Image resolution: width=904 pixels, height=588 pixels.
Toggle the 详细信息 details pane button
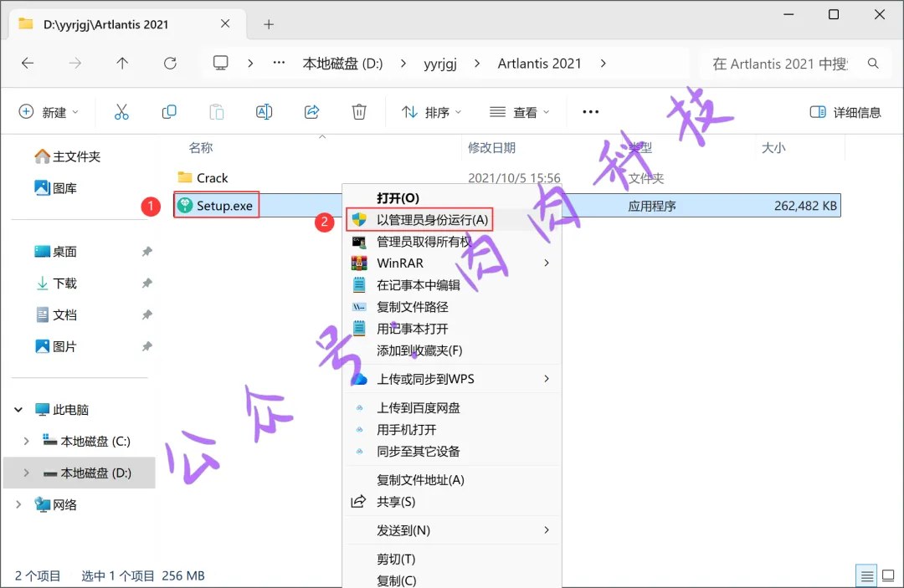[x=845, y=112]
